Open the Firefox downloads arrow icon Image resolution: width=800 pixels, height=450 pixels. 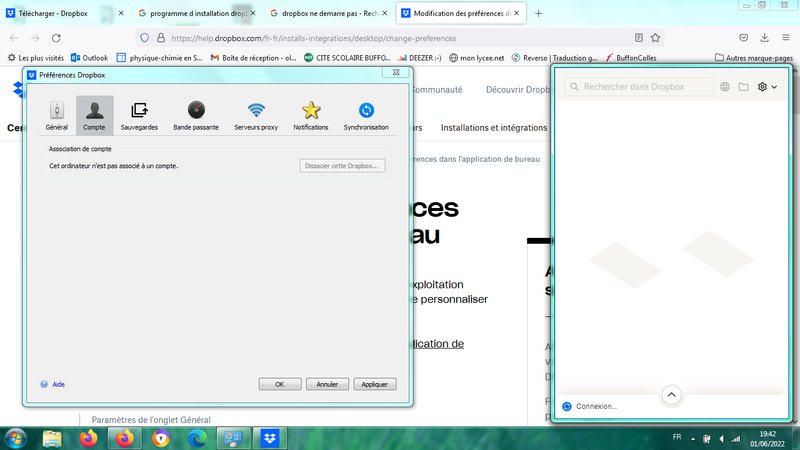764,37
